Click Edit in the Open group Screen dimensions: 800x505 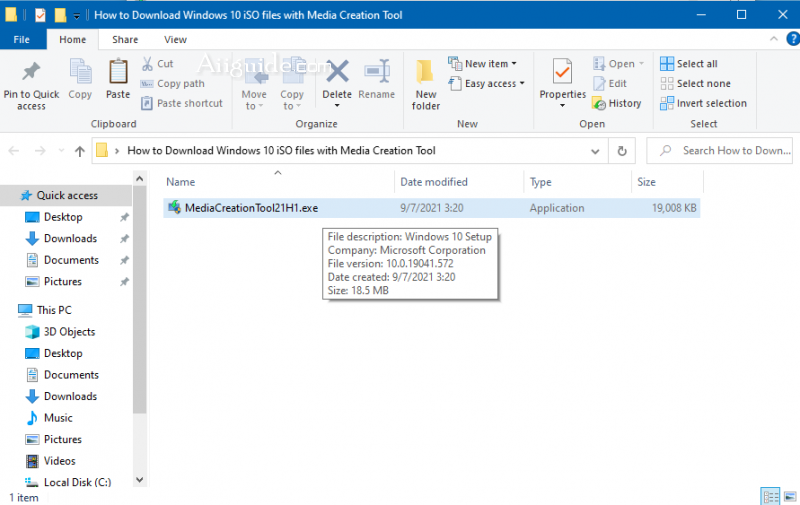click(x=610, y=84)
